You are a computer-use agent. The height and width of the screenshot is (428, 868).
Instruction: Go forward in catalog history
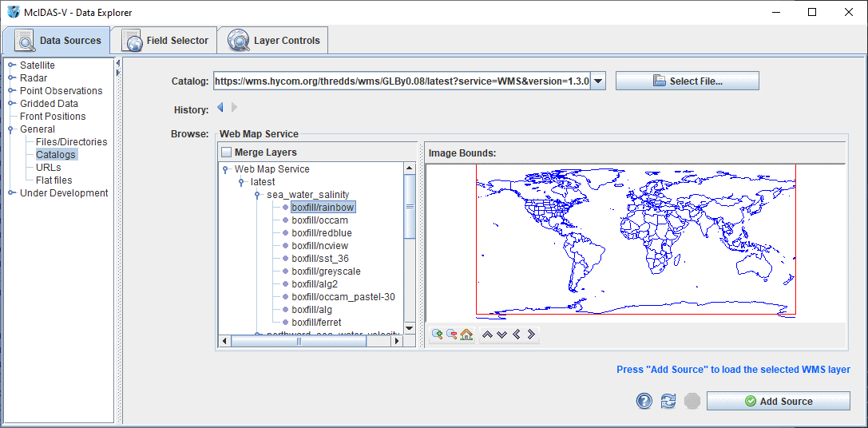234,108
